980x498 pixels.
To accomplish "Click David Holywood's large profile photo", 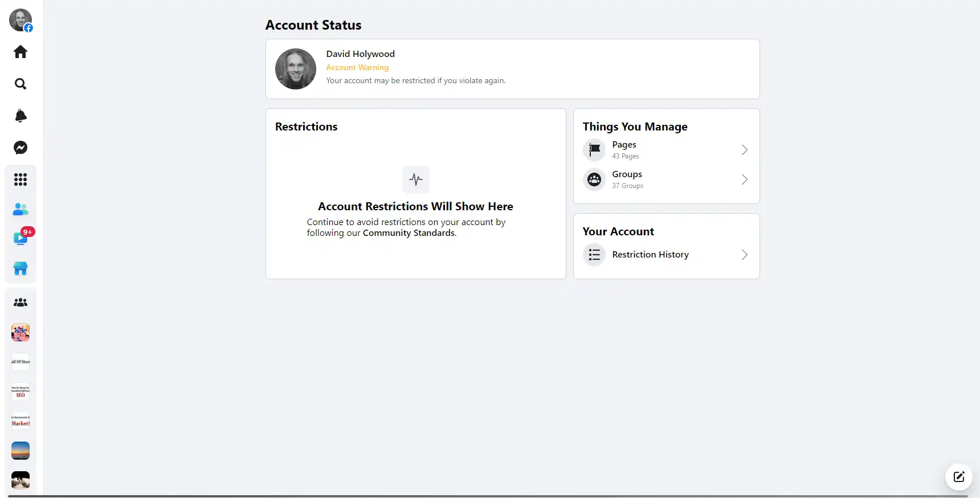I will 296,69.
